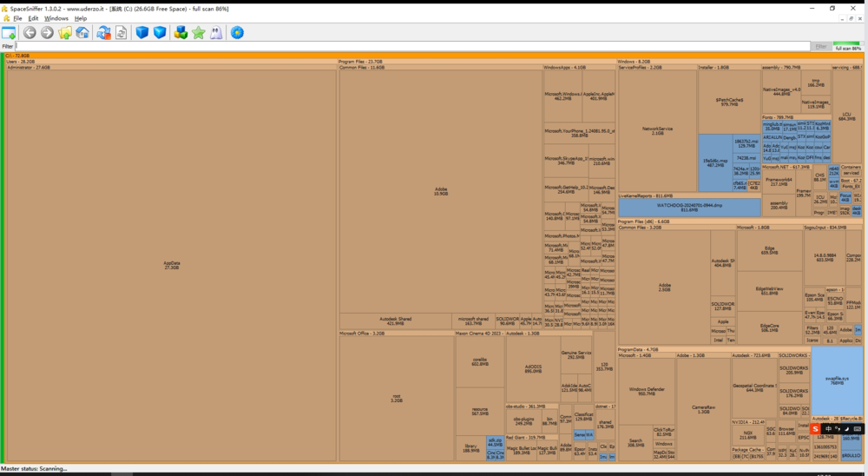Select the AdODIS 896.0MB block
Image resolution: width=868 pixels, height=476 pixels.
533,368
